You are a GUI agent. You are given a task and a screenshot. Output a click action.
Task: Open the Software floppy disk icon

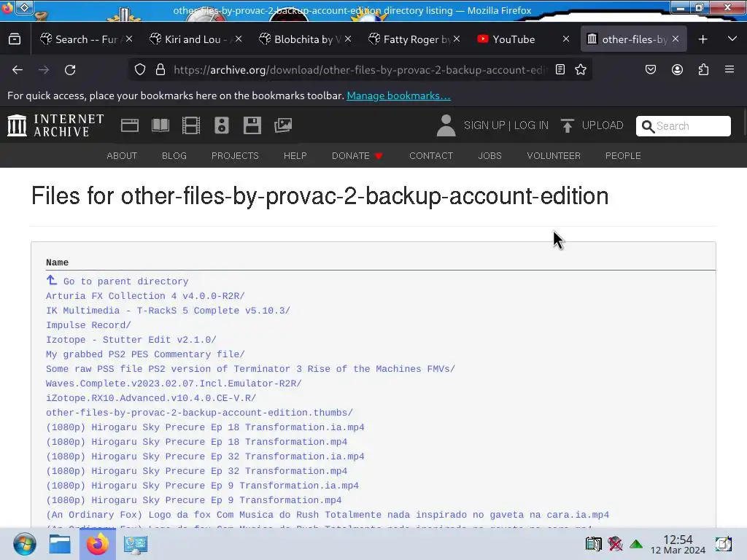click(x=252, y=125)
